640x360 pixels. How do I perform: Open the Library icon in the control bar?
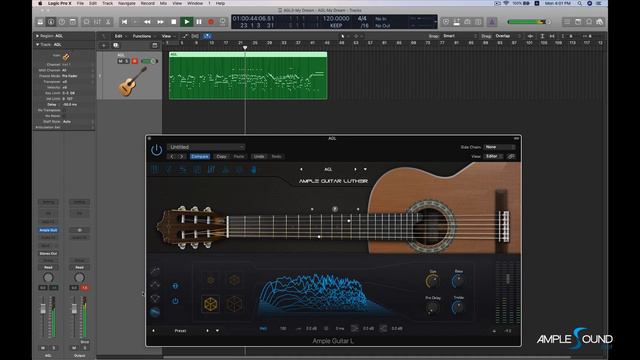(x=40, y=22)
